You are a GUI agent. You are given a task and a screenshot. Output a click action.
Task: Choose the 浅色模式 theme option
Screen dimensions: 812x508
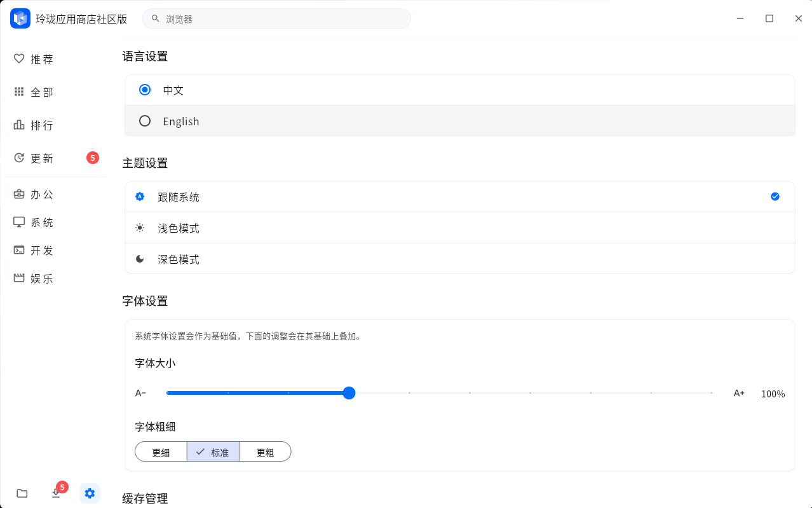click(x=460, y=228)
